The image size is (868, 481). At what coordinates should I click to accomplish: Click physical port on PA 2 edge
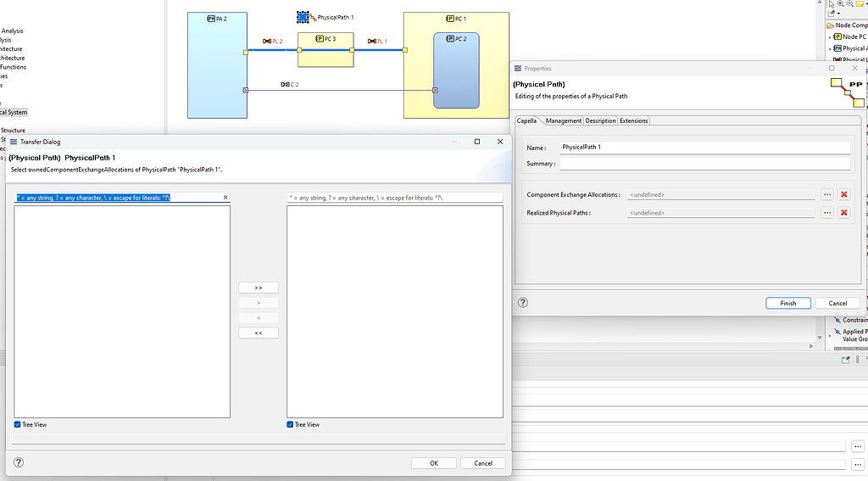tap(246, 52)
